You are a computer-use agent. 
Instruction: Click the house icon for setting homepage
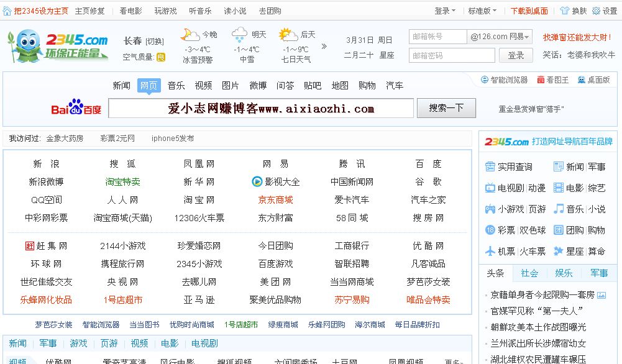coord(7,11)
